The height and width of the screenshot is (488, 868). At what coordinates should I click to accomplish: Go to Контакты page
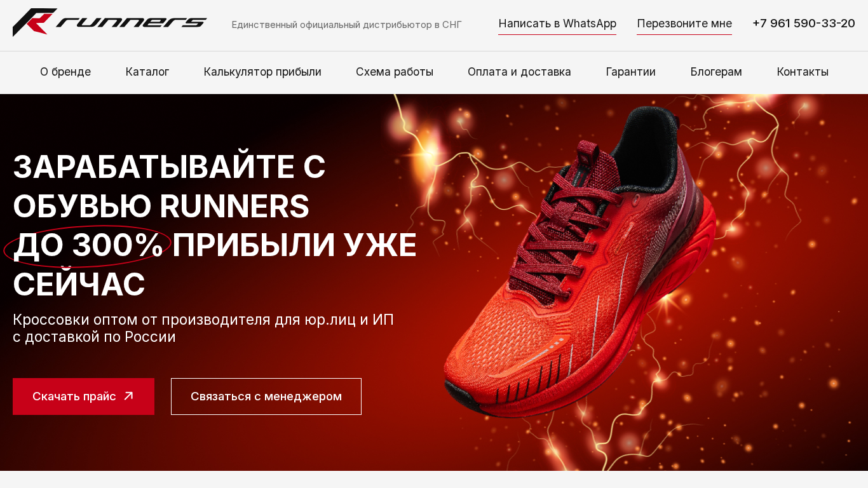coord(803,72)
